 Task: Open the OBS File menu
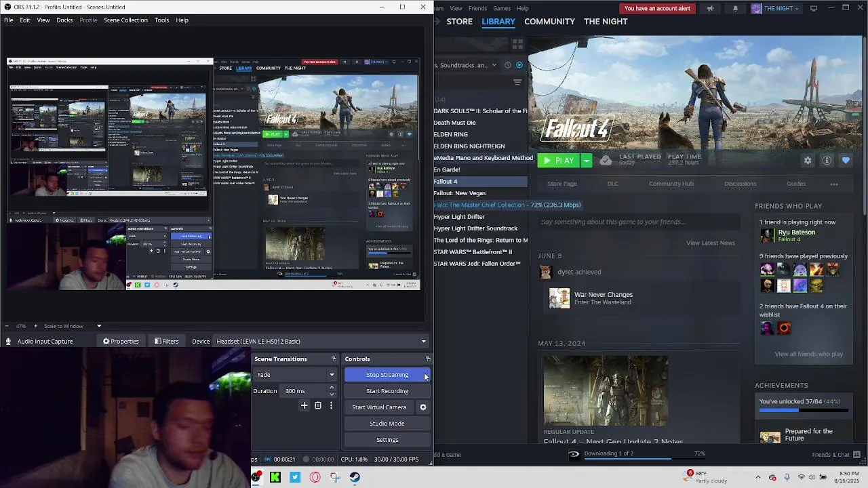coord(8,20)
